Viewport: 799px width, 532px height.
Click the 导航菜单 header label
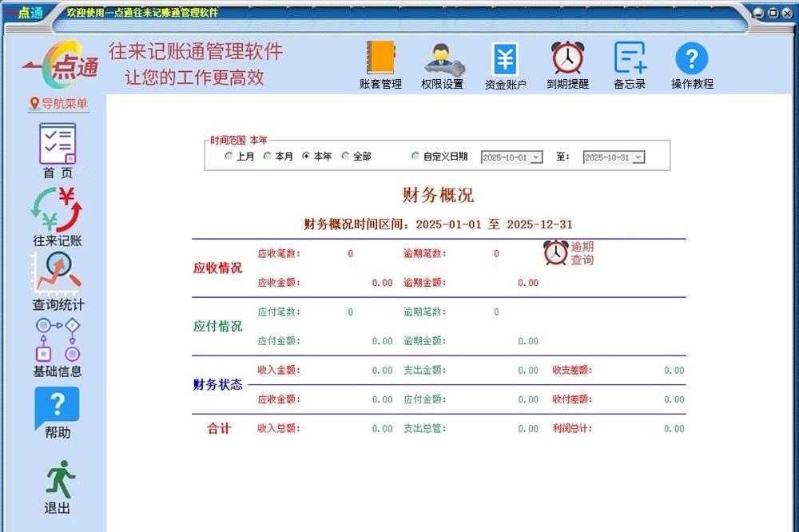pyautogui.click(x=59, y=104)
